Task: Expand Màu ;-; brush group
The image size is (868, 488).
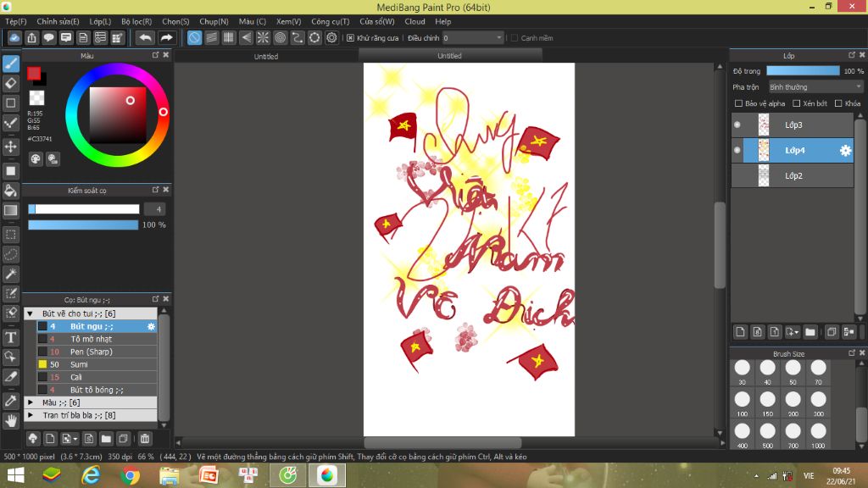Action: tap(31, 402)
